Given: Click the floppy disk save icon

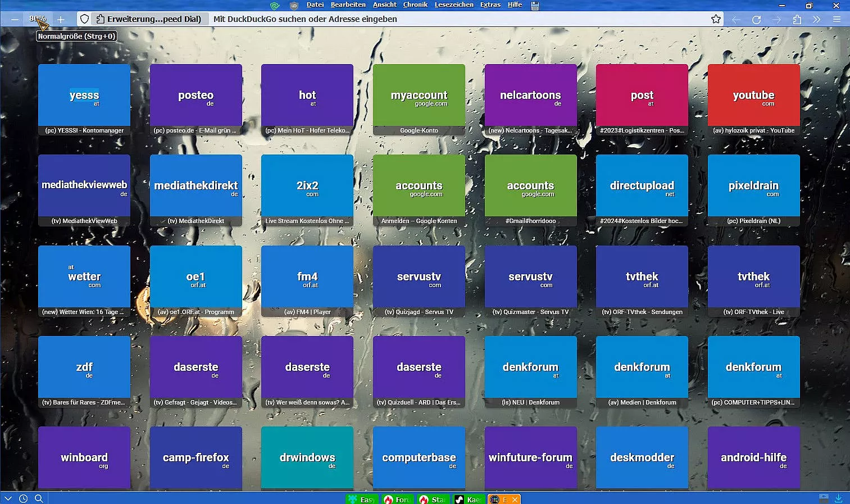Looking at the screenshot, I should pos(535,6).
